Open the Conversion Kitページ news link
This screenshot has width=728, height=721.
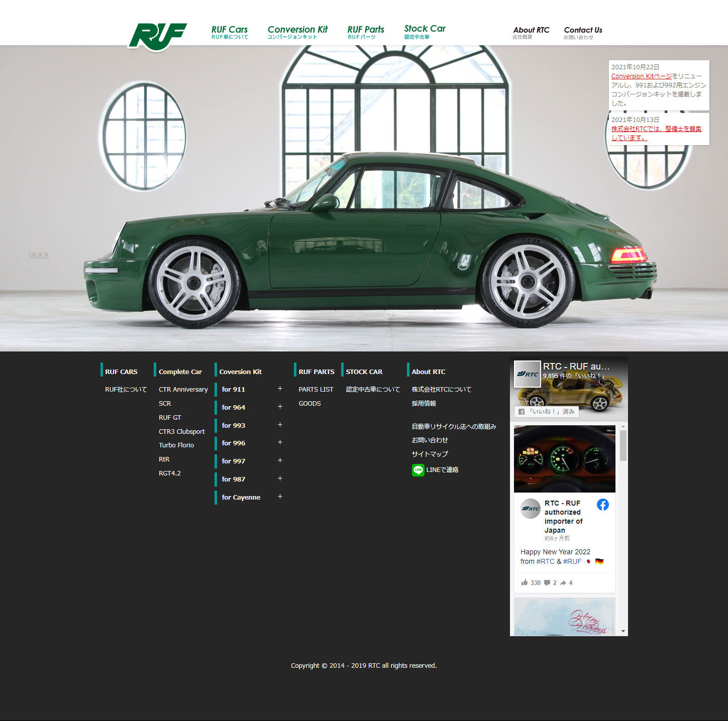pyautogui.click(x=642, y=76)
